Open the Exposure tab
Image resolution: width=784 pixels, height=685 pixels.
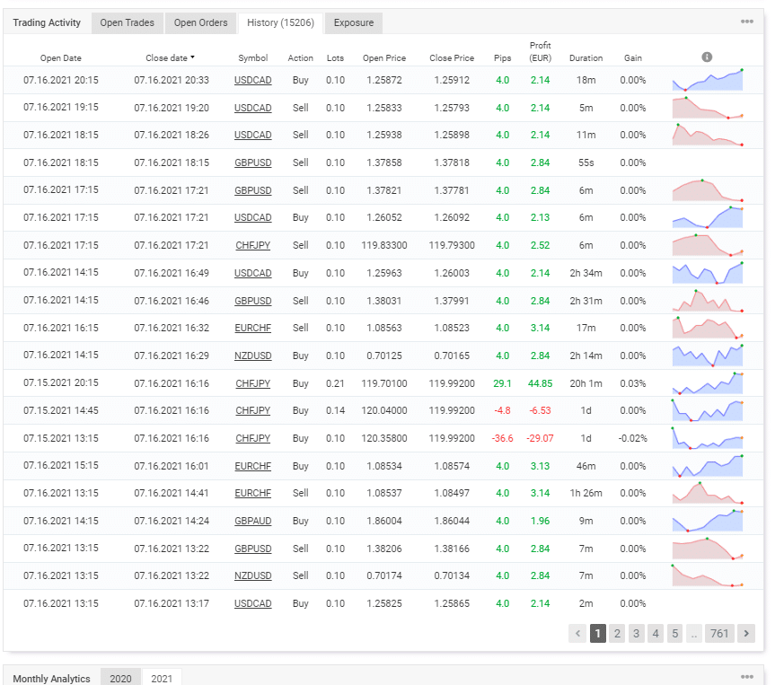click(x=354, y=22)
